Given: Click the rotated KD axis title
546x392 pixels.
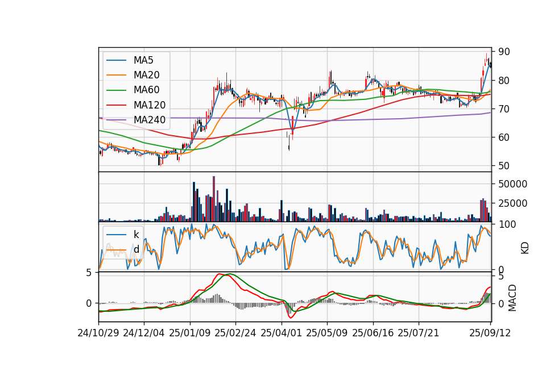Looking at the screenshot, I should point(524,248).
